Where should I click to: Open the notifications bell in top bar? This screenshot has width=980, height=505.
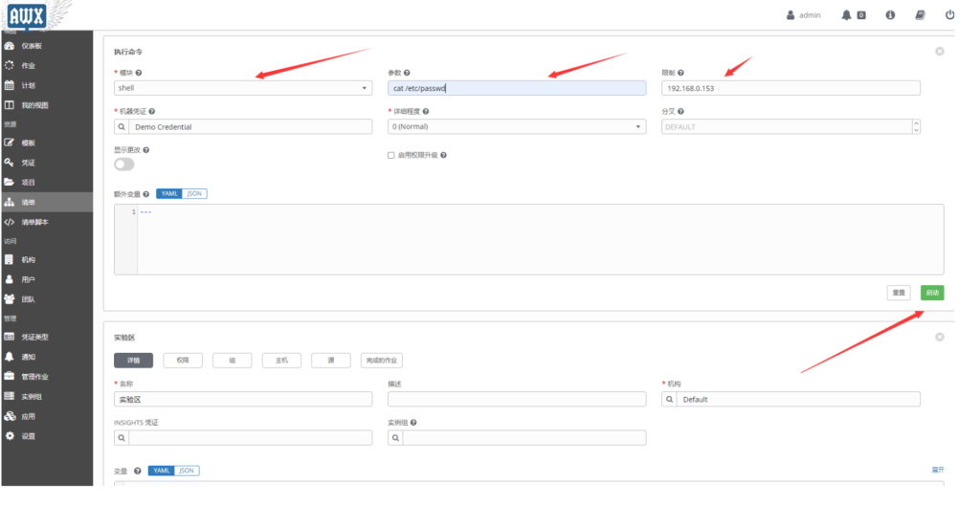[x=846, y=15]
